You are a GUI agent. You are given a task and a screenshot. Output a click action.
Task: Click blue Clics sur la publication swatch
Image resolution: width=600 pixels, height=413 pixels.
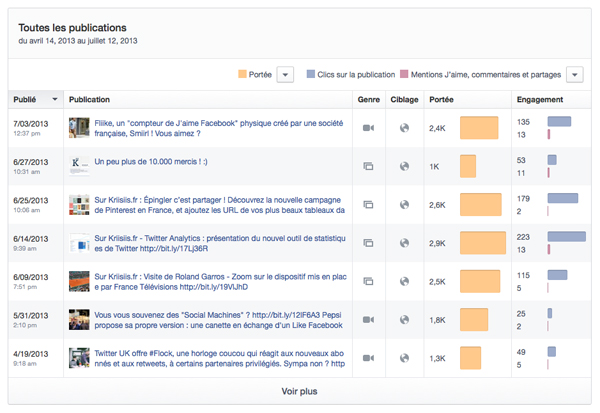[311, 75]
